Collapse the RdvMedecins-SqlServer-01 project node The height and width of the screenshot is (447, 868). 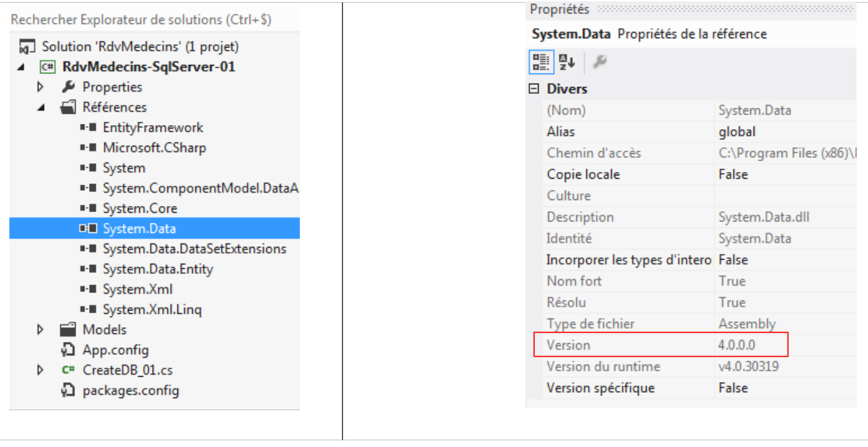tap(21, 67)
